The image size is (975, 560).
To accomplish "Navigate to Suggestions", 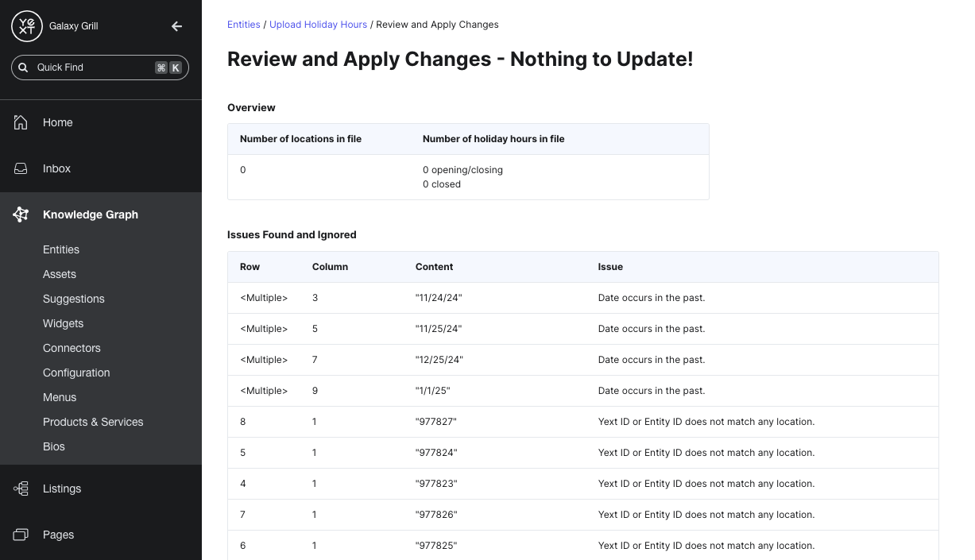I will 73,299.
